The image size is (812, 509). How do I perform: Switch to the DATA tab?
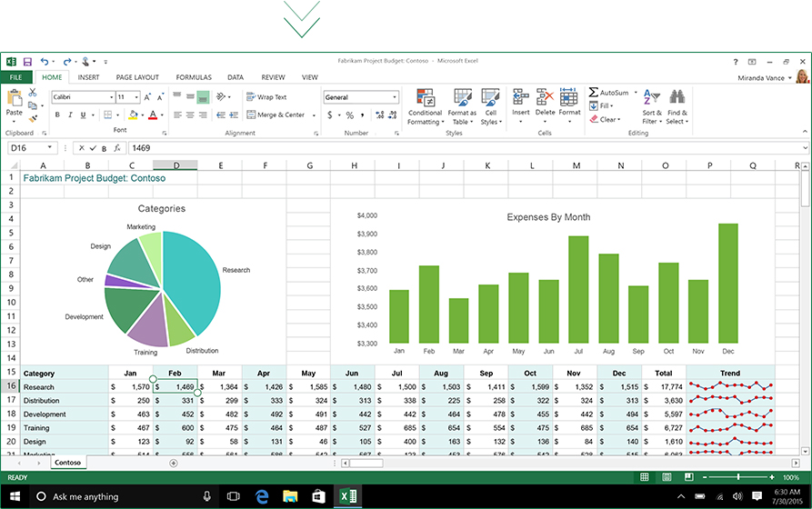pos(236,77)
